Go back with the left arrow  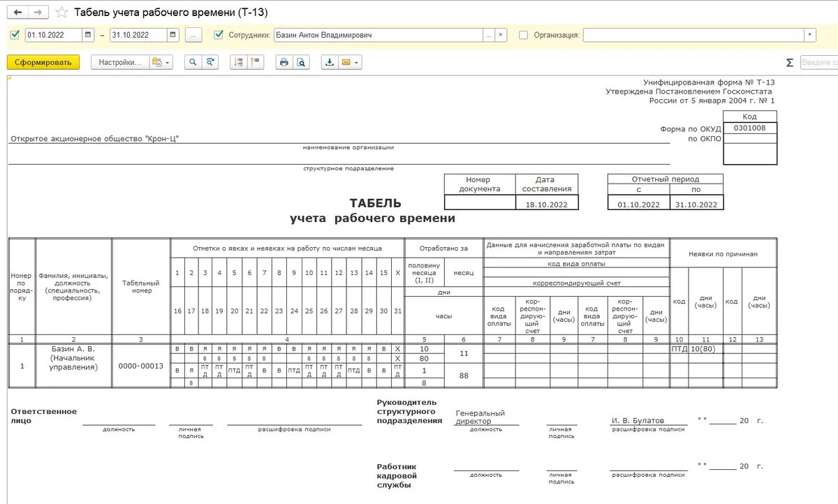[x=18, y=13]
